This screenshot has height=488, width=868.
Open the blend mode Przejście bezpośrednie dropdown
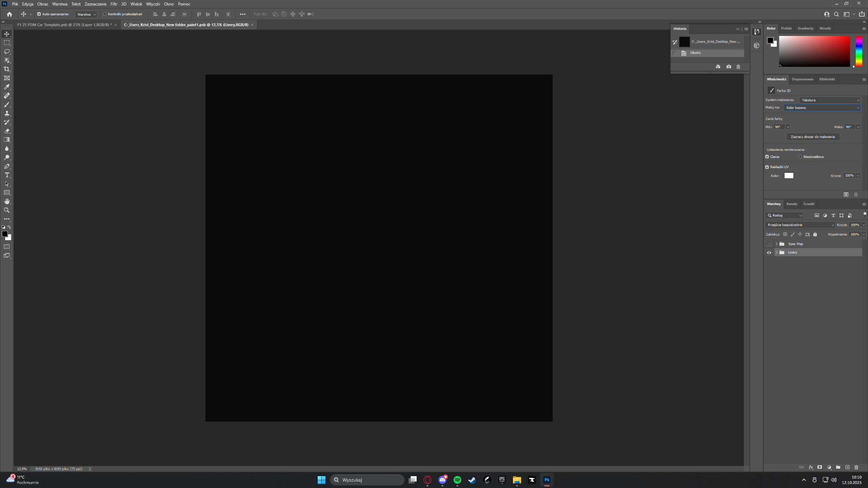pyautogui.click(x=800, y=225)
